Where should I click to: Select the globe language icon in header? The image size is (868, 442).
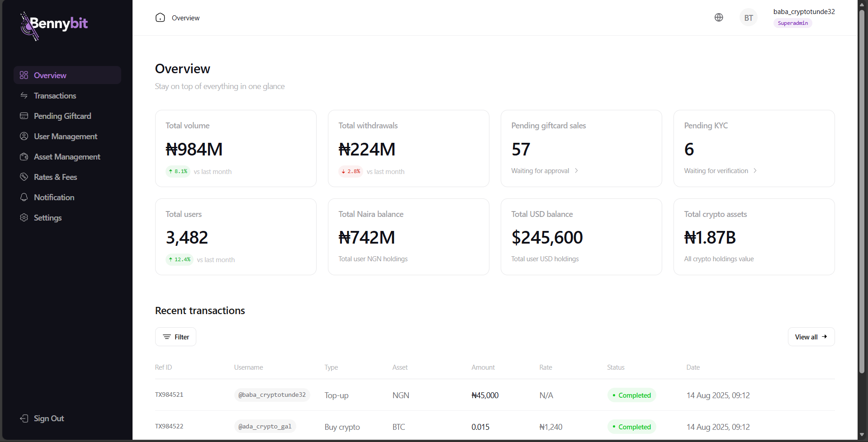[718, 17]
